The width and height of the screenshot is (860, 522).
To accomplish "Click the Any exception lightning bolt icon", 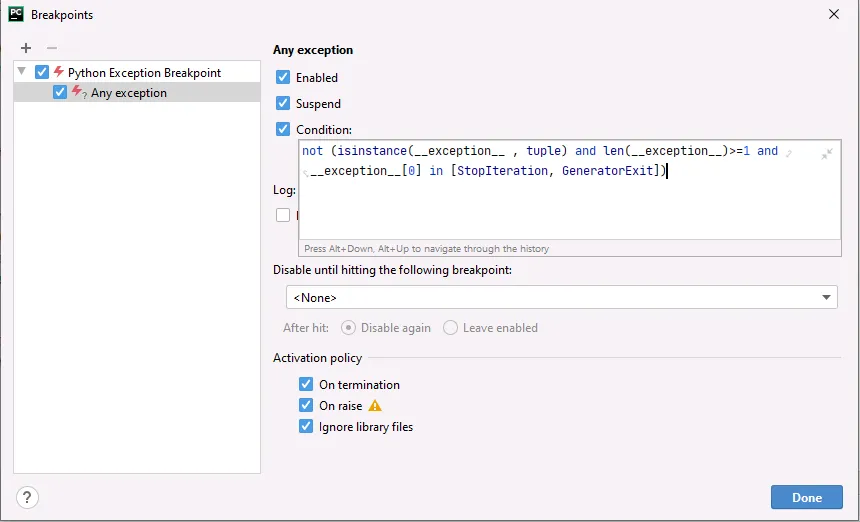I will point(78,93).
